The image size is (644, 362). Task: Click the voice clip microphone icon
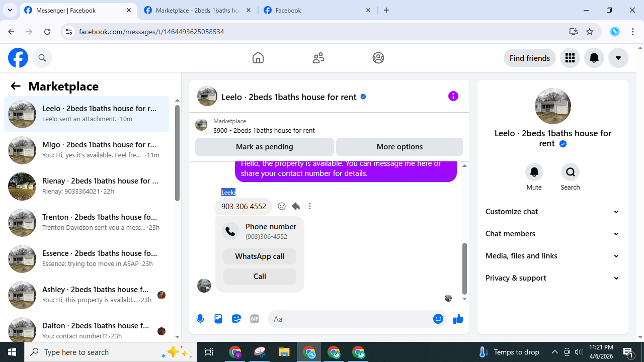200,319
